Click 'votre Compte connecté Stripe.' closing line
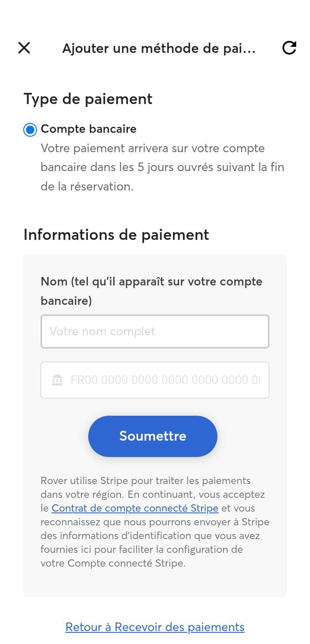The height and width of the screenshot is (644, 310). click(x=113, y=563)
